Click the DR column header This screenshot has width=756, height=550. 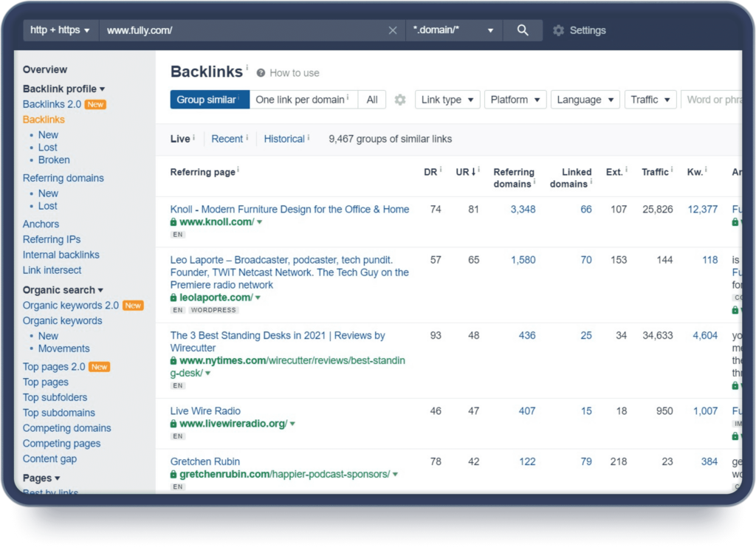pyautogui.click(x=430, y=172)
